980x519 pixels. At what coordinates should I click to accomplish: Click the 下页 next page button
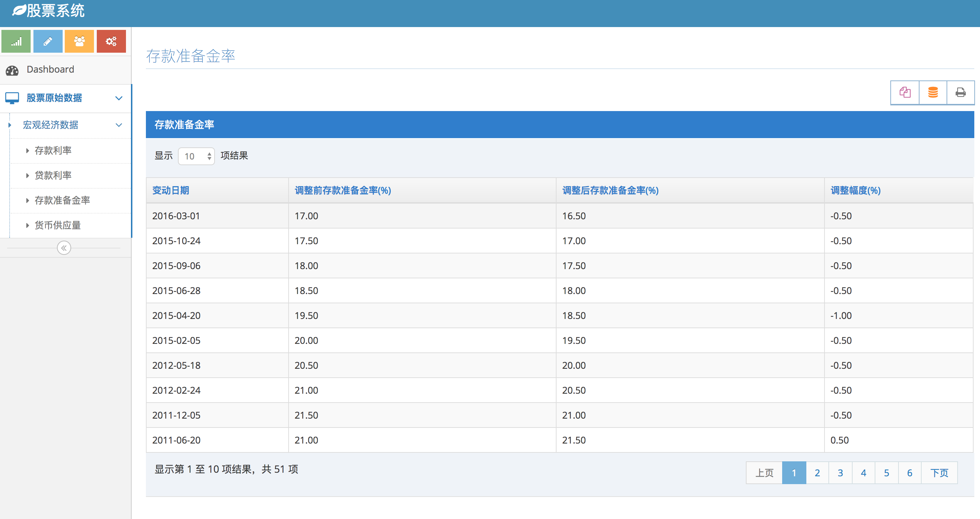pyautogui.click(x=939, y=473)
